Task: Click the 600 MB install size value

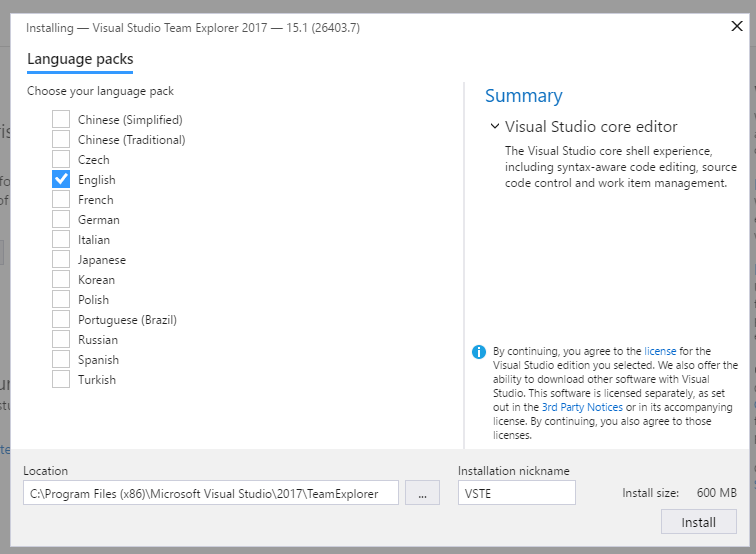Action: 716,493
